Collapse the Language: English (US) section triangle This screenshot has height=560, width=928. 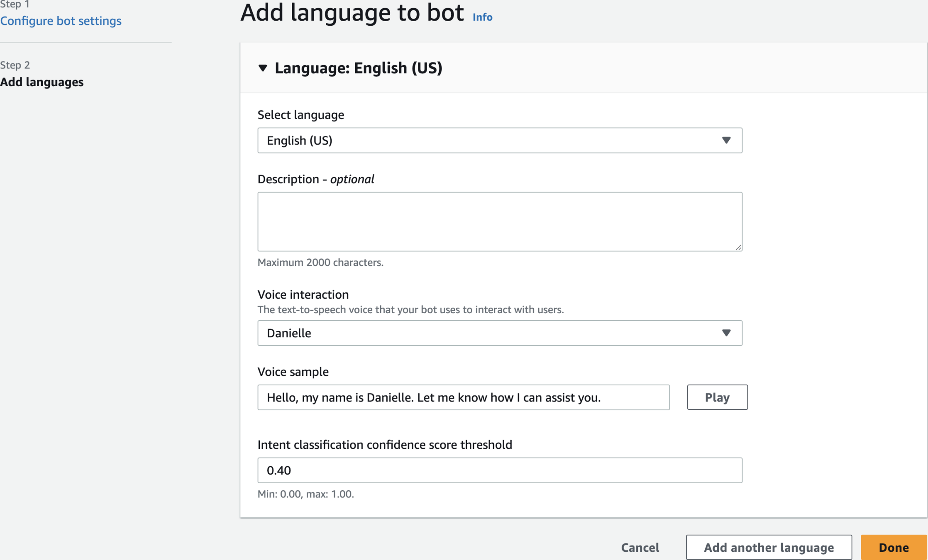click(x=263, y=68)
